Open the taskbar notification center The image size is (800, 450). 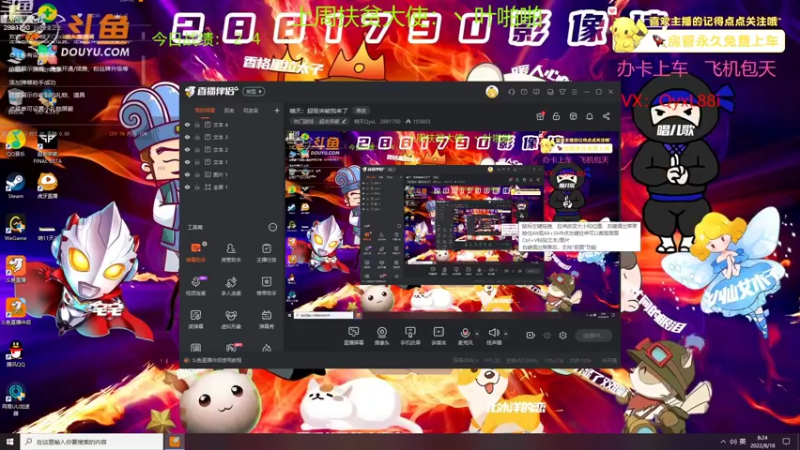[787, 441]
